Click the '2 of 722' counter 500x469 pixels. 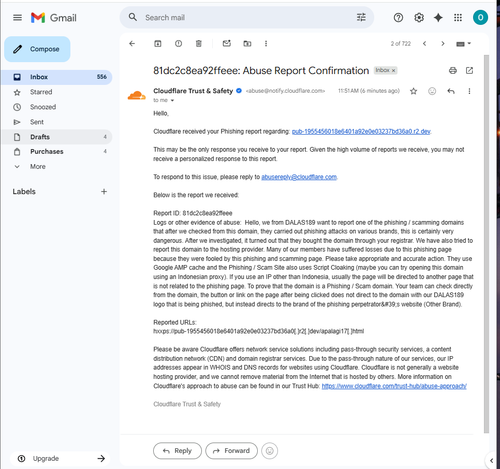click(401, 44)
